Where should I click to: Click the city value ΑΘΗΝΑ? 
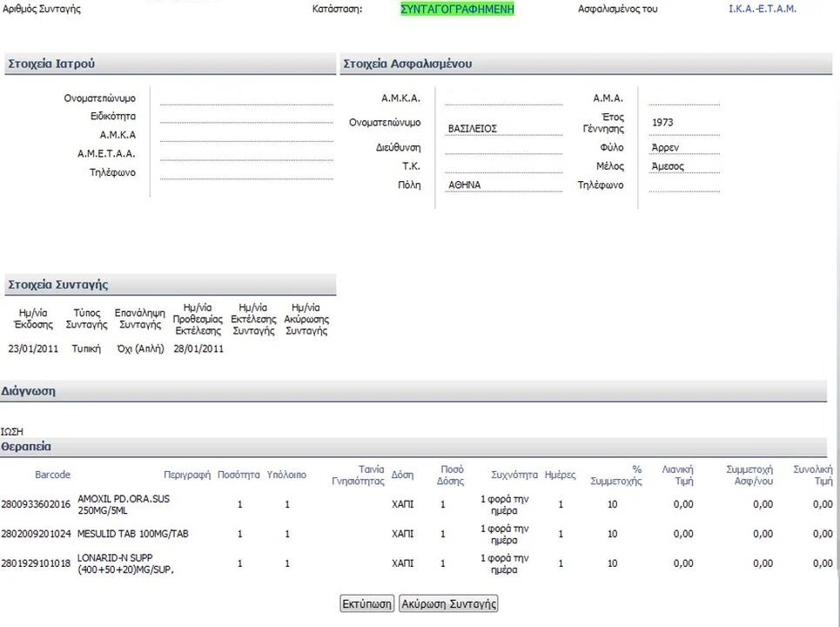coord(465,185)
